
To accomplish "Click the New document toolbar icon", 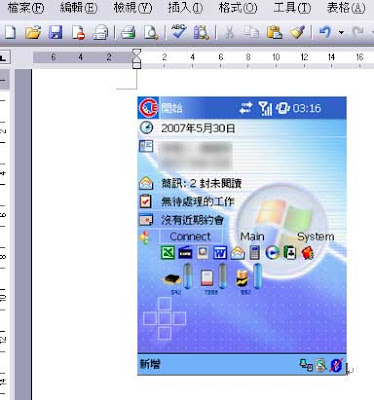I will [x=10, y=33].
